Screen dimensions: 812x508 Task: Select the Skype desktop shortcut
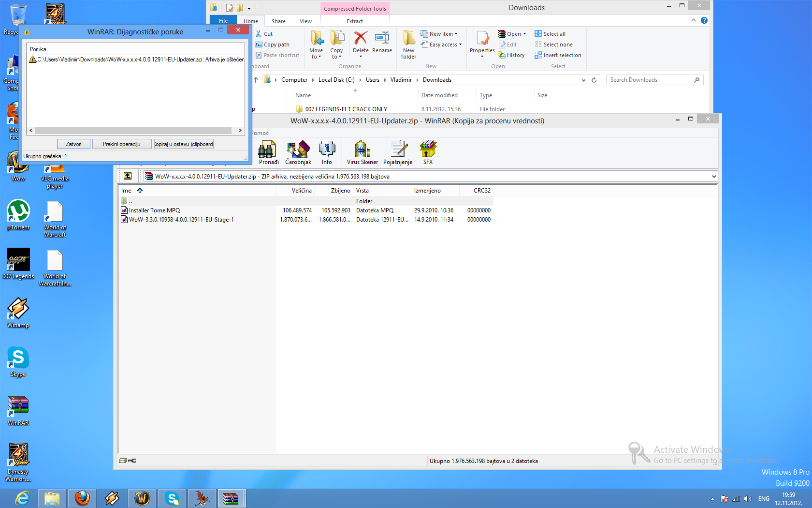(18, 362)
